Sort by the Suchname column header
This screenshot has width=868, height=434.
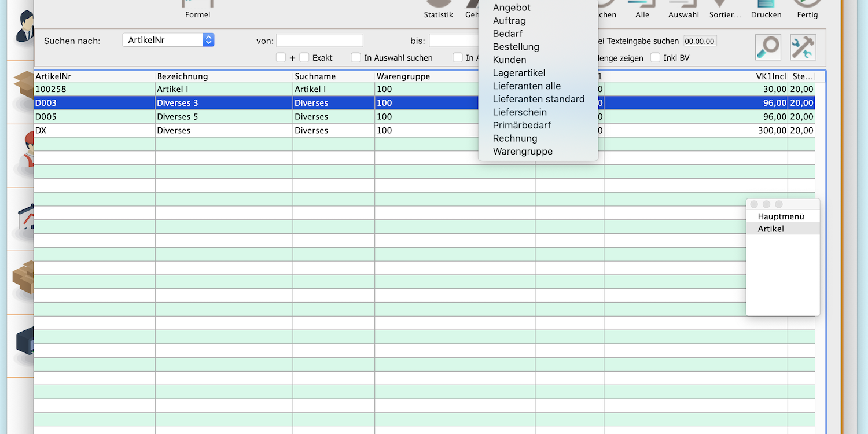334,76
